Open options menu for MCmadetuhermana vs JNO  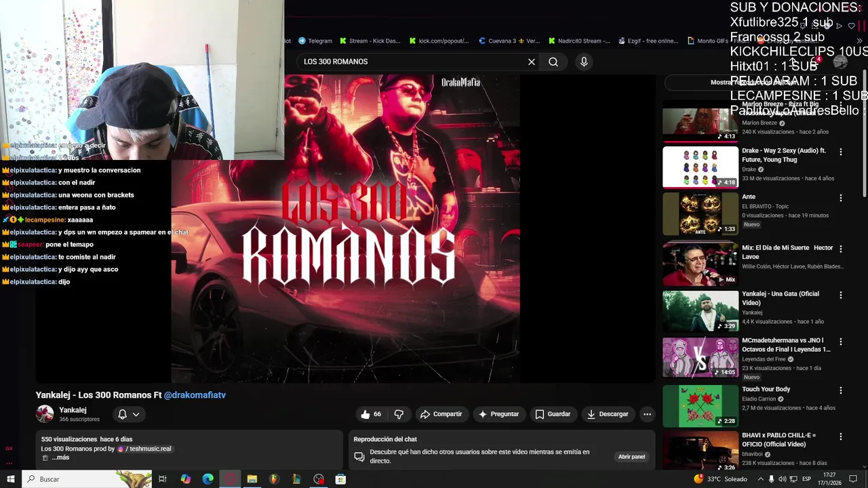pyautogui.click(x=841, y=342)
